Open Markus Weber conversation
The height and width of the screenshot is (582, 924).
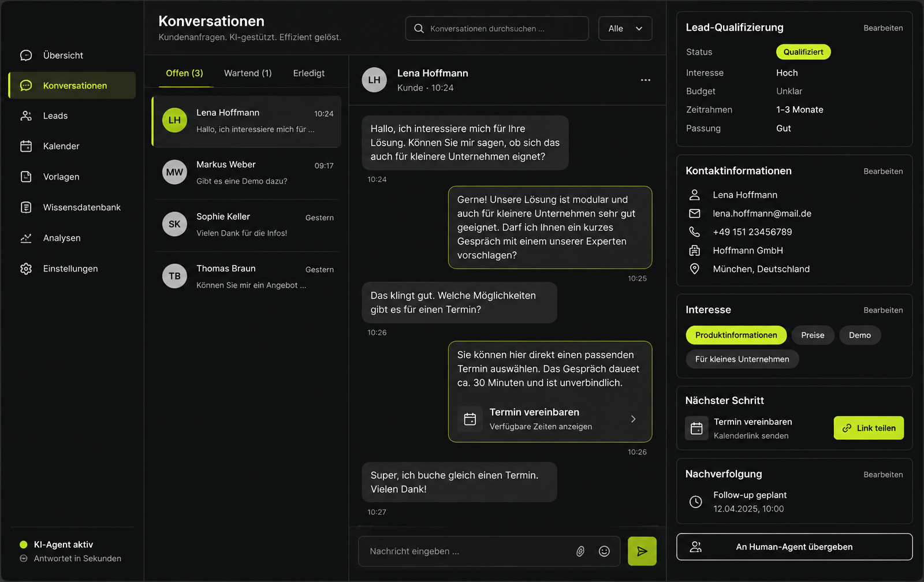click(247, 173)
